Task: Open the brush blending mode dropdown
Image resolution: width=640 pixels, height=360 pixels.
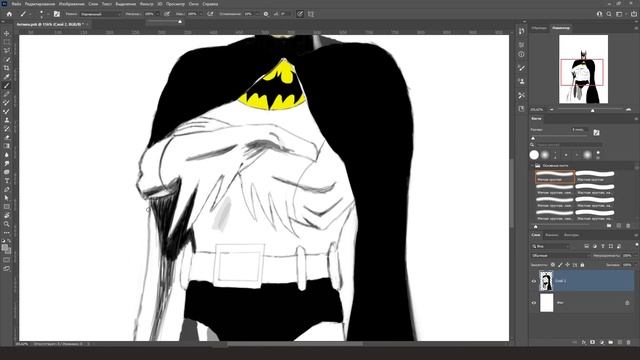Action: tap(100, 14)
